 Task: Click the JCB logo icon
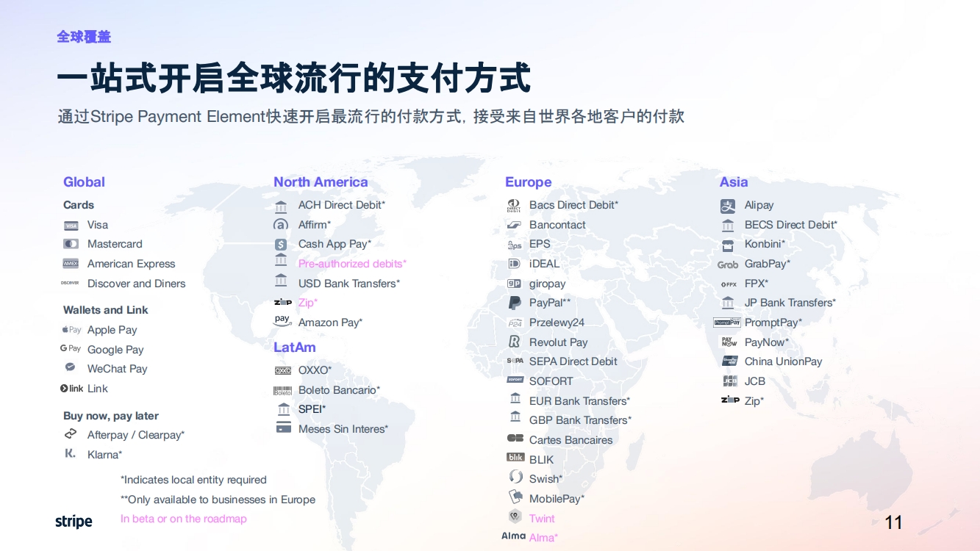click(x=729, y=381)
